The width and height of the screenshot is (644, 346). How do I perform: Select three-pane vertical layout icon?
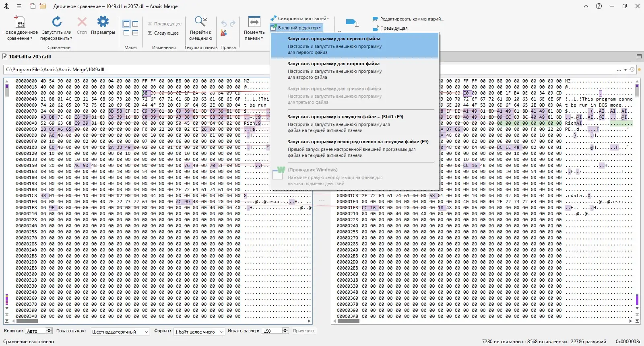pyautogui.click(x=135, y=24)
